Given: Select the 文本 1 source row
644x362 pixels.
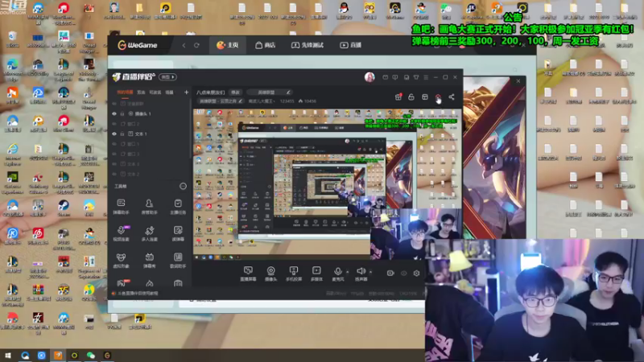Looking at the screenshot, I should coord(150,134).
